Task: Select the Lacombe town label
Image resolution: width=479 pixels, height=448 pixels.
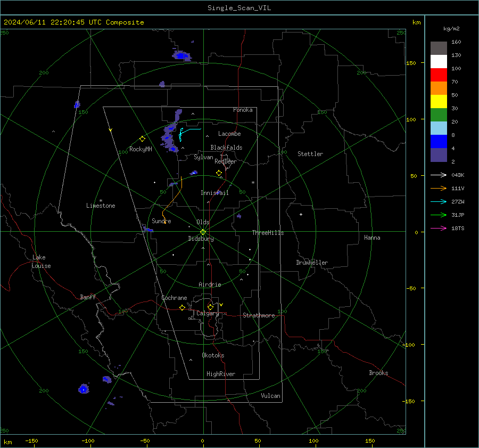Action: click(229, 134)
